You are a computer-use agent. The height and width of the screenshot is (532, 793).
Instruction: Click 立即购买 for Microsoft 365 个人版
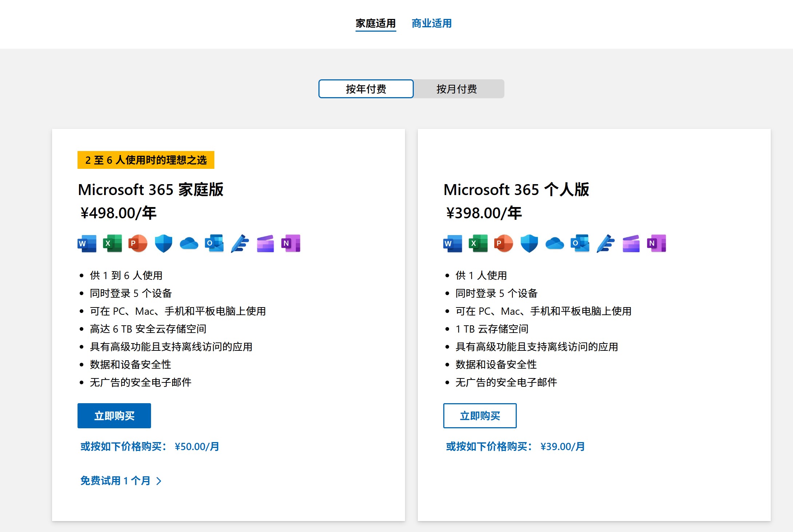[x=480, y=416]
